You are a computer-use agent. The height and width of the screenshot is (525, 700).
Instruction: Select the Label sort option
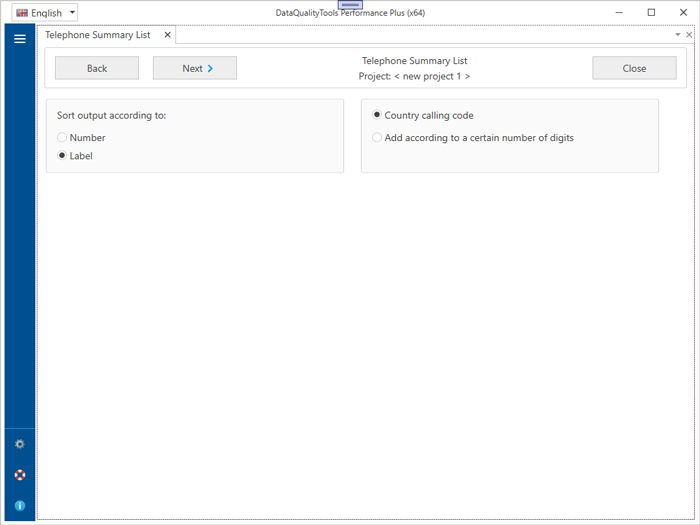coord(62,156)
